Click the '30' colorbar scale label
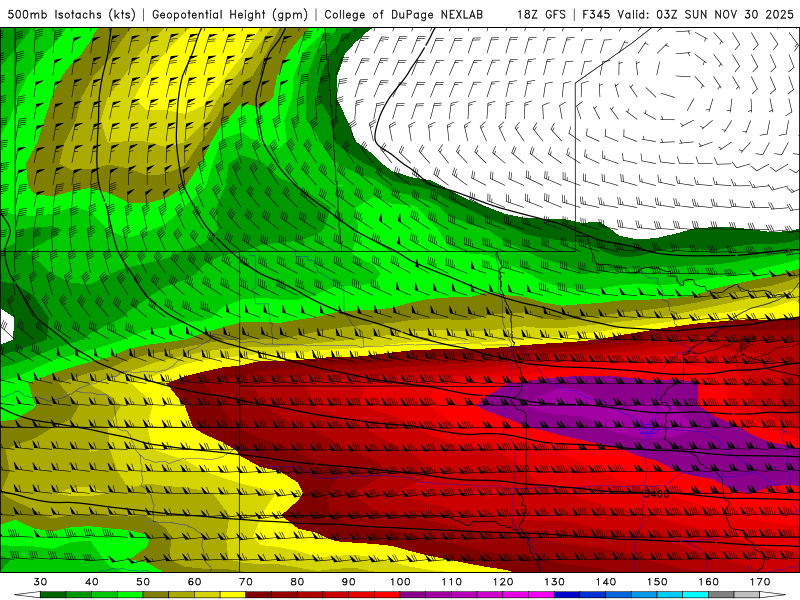 (40, 582)
